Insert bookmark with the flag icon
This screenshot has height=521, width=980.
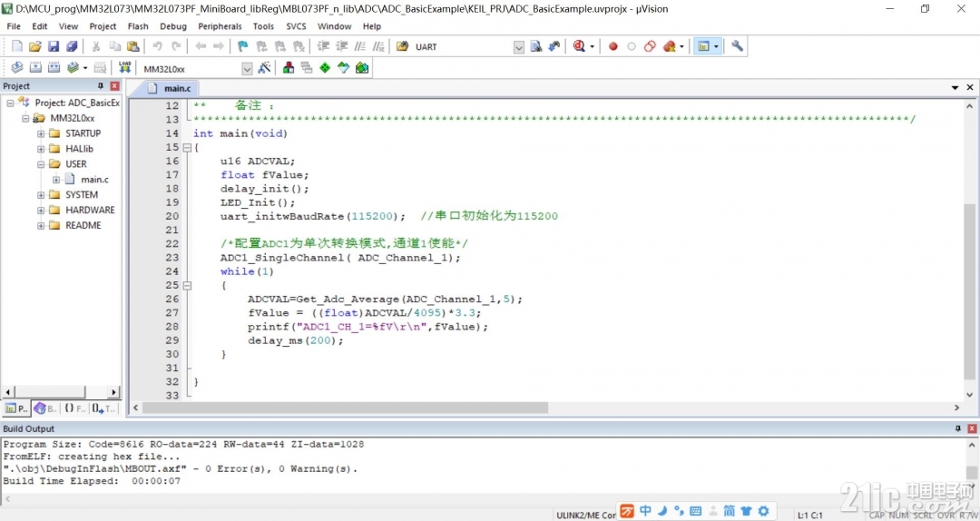242,46
